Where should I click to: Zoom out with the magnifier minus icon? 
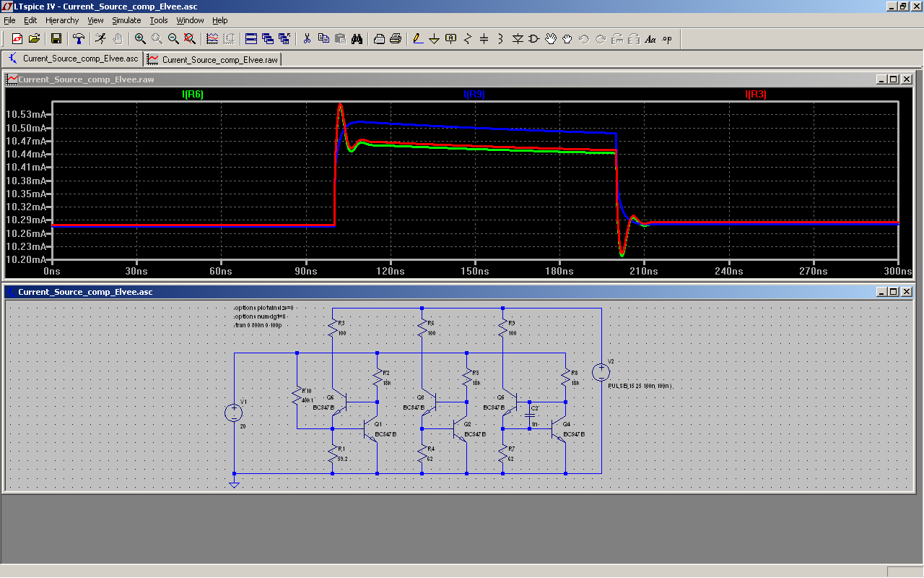tap(173, 38)
